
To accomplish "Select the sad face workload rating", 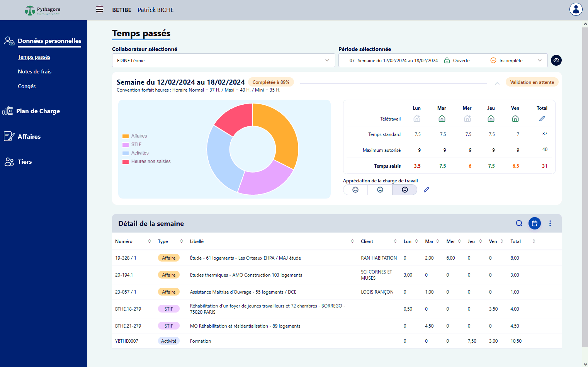I will click(355, 190).
